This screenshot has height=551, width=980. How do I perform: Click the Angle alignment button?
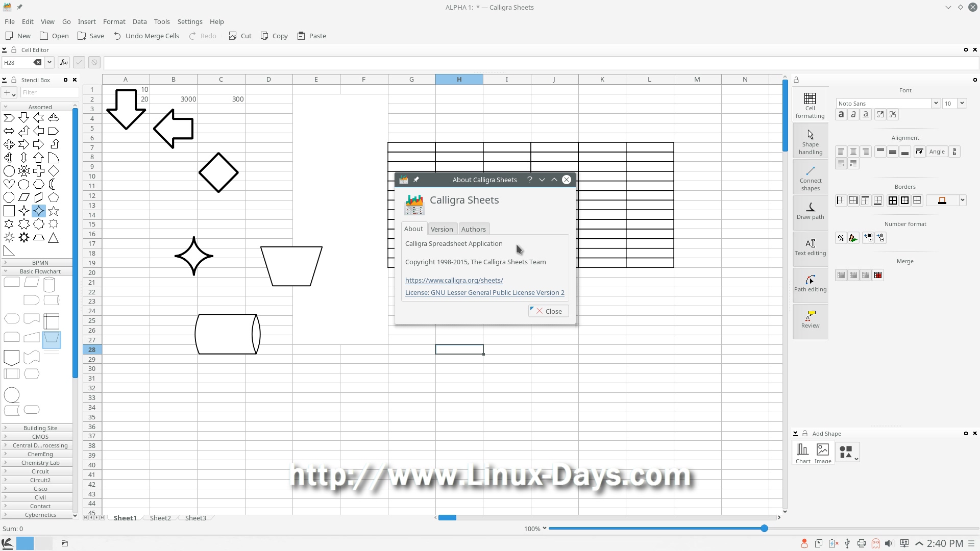click(937, 152)
